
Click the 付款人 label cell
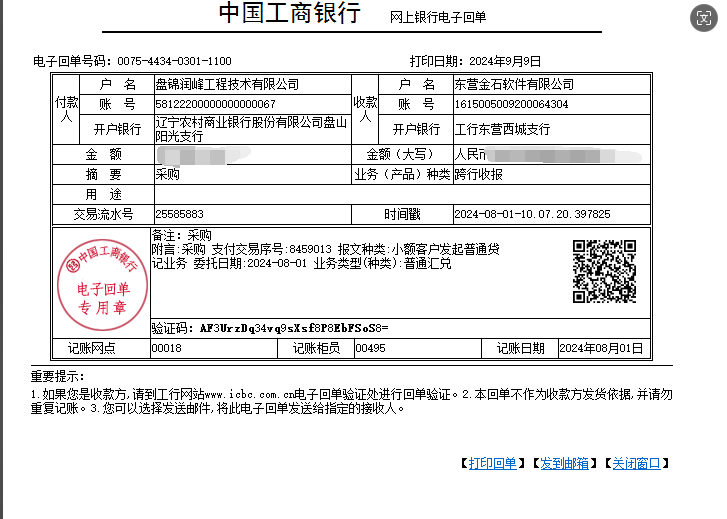tap(66, 109)
